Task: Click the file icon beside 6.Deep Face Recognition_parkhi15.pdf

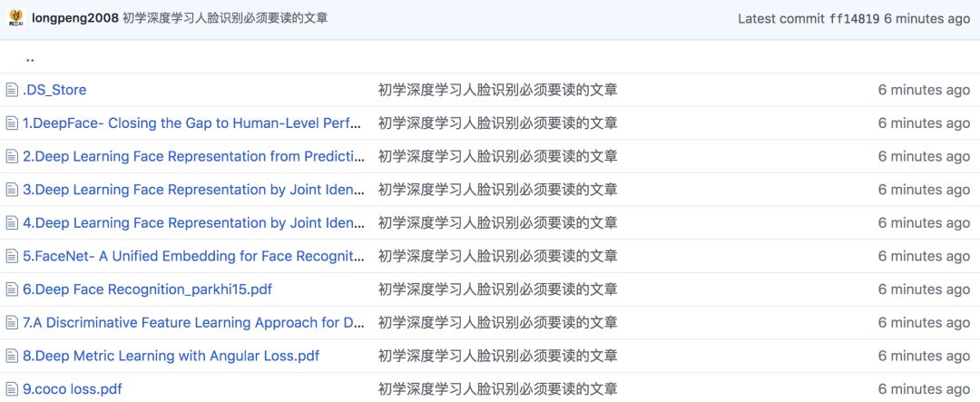Action: coord(12,289)
